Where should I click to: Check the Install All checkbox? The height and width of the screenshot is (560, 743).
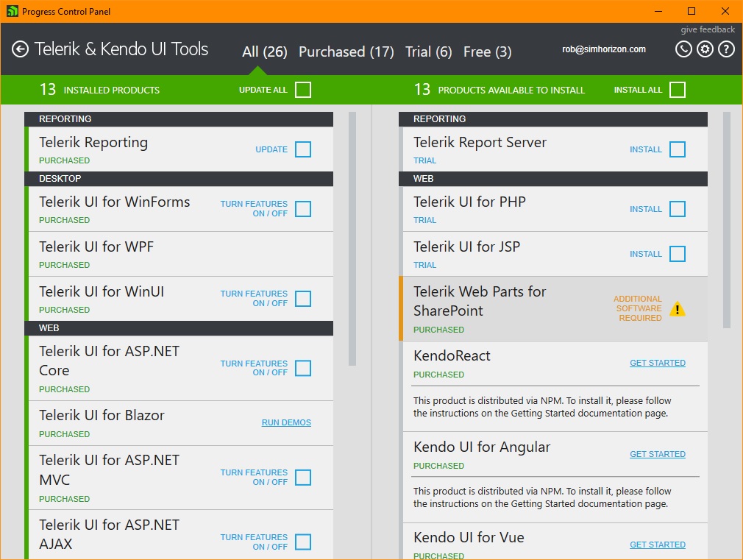point(677,90)
